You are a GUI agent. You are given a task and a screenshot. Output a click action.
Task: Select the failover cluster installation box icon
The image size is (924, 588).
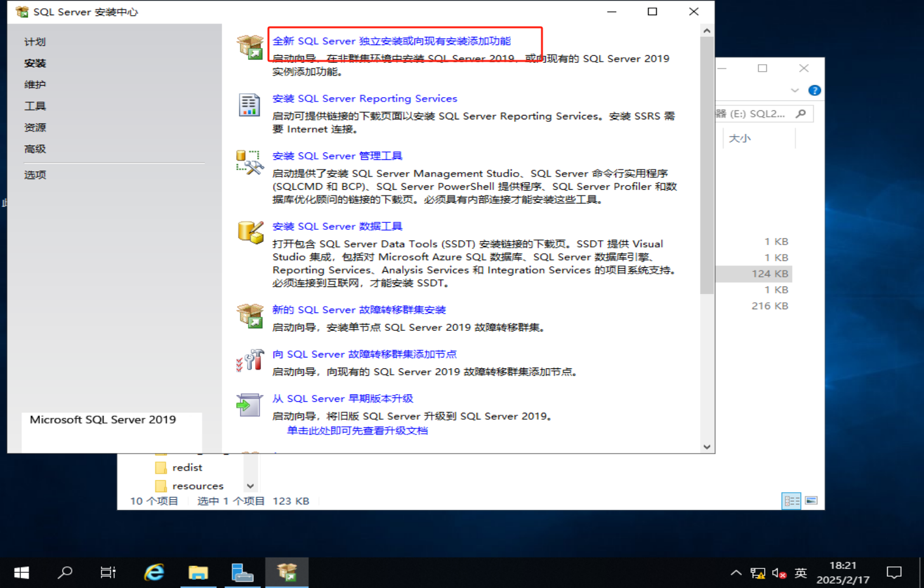250,316
